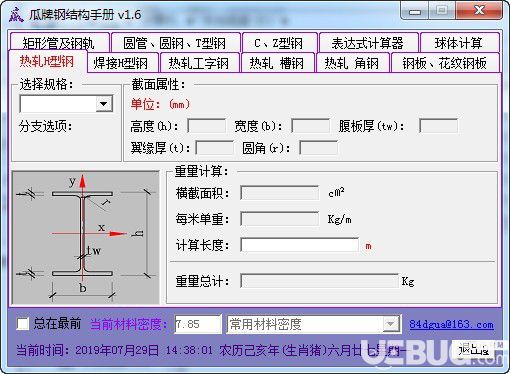
Task: Select the 热轧H型钢 tab
Action: tap(47, 62)
